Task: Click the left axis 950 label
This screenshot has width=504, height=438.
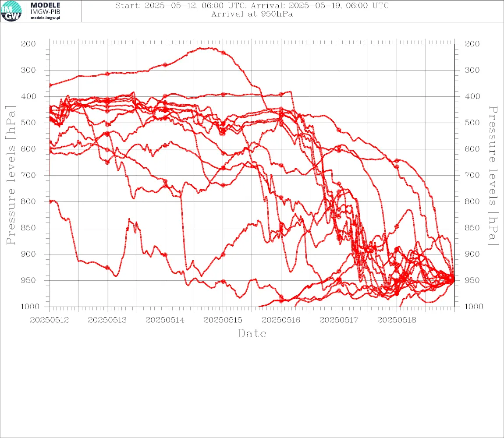Action: pyautogui.click(x=28, y=280)
